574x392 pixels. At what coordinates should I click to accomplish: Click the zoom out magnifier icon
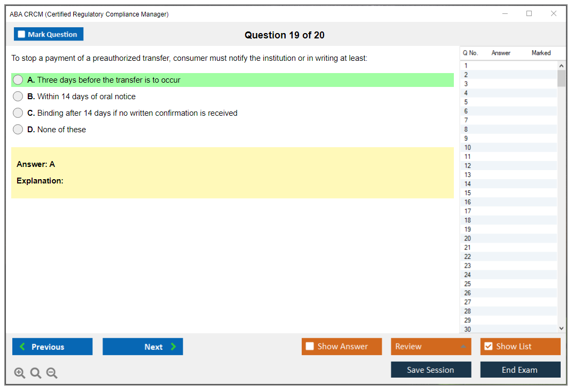tap(52, 373)
